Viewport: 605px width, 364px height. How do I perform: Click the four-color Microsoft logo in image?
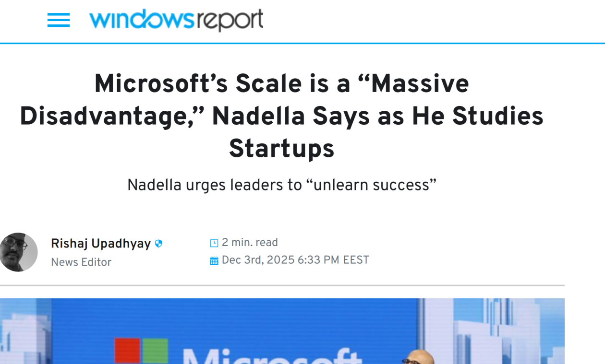pyautogui.click(x=141, y=351)
